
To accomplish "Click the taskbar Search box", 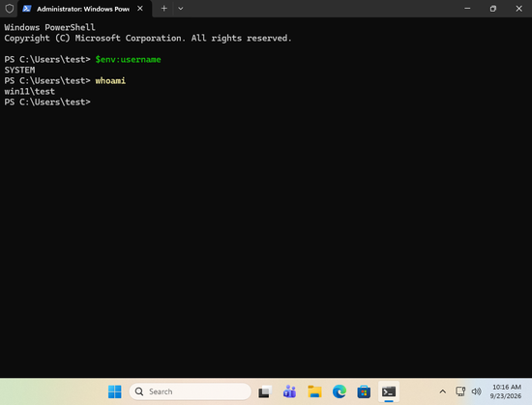I will [x=190, y=391].
